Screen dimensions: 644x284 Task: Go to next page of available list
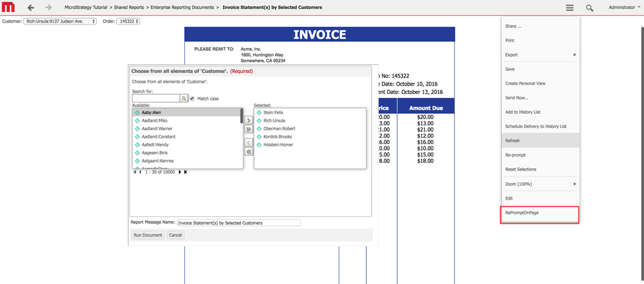coord(180,172)
